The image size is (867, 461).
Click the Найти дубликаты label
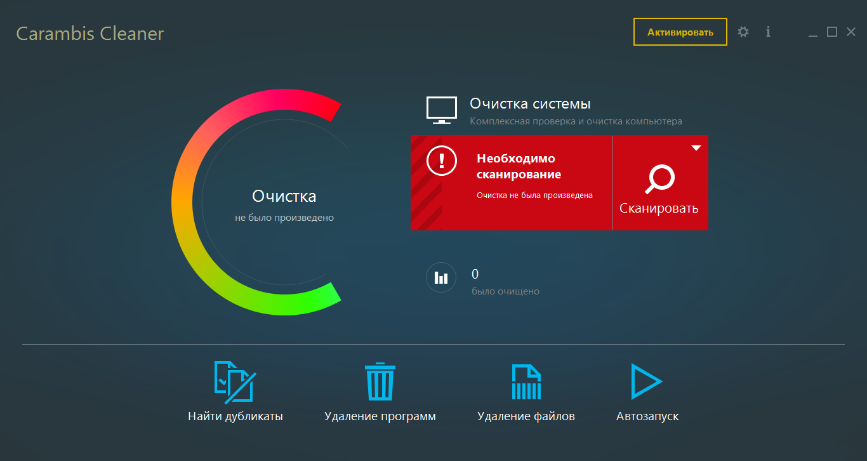click(235, 416)
